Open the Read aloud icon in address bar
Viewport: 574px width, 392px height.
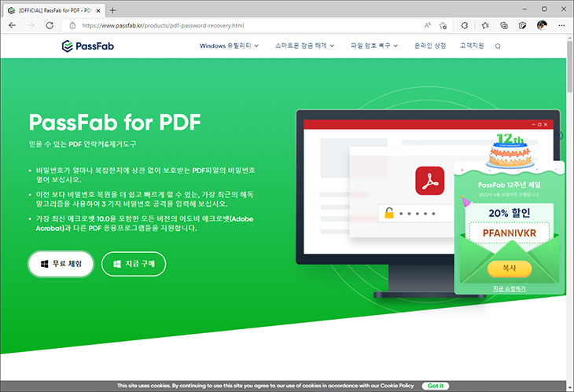427,25
